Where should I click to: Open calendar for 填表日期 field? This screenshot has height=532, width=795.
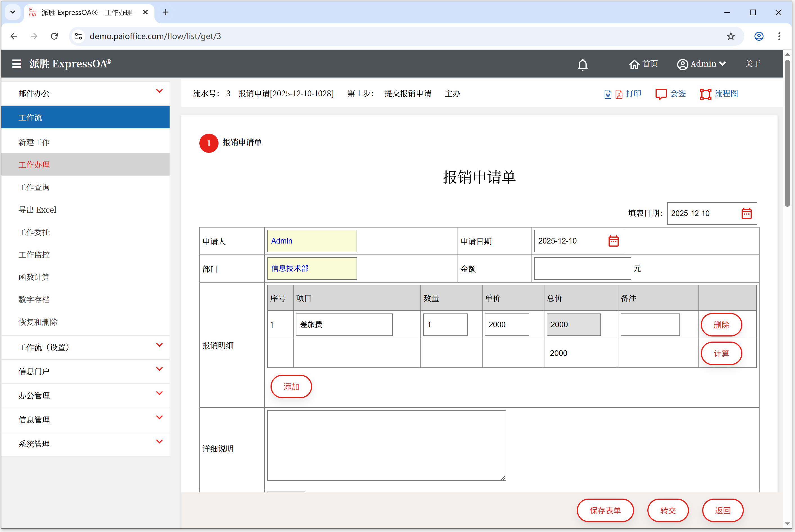746,213
